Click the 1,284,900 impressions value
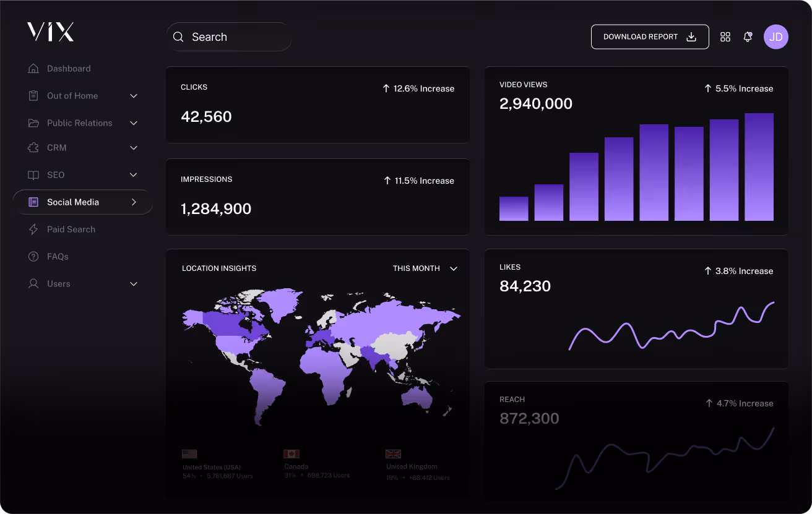This screenshot has width=812, height=514. (x=216, y=208)
